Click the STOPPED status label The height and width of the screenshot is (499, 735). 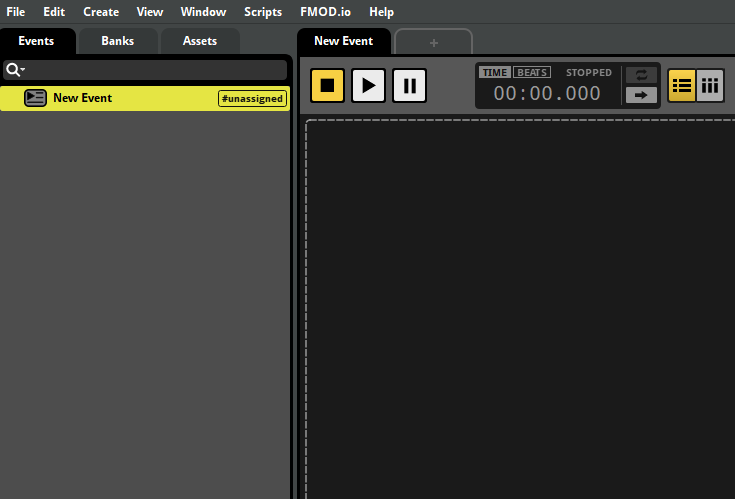589,73
